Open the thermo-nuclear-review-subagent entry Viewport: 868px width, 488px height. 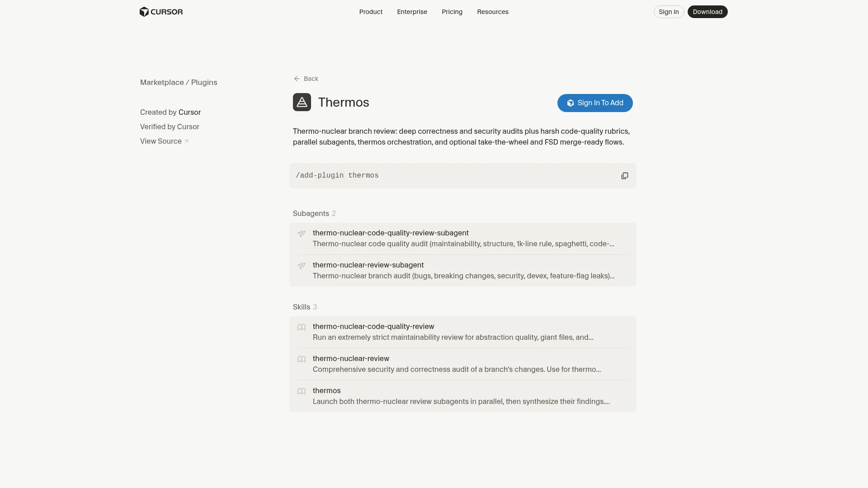point(463,270)
